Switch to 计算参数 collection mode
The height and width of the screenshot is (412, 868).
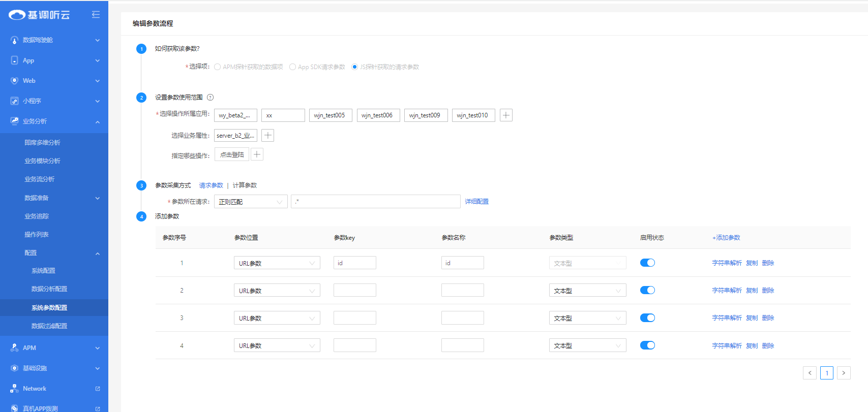tap(245, 185)
